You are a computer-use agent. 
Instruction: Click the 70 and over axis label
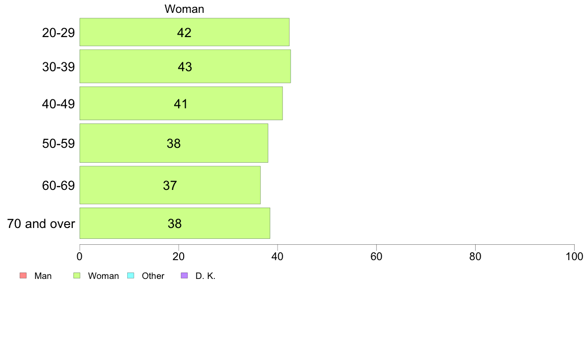pos(41,224)
